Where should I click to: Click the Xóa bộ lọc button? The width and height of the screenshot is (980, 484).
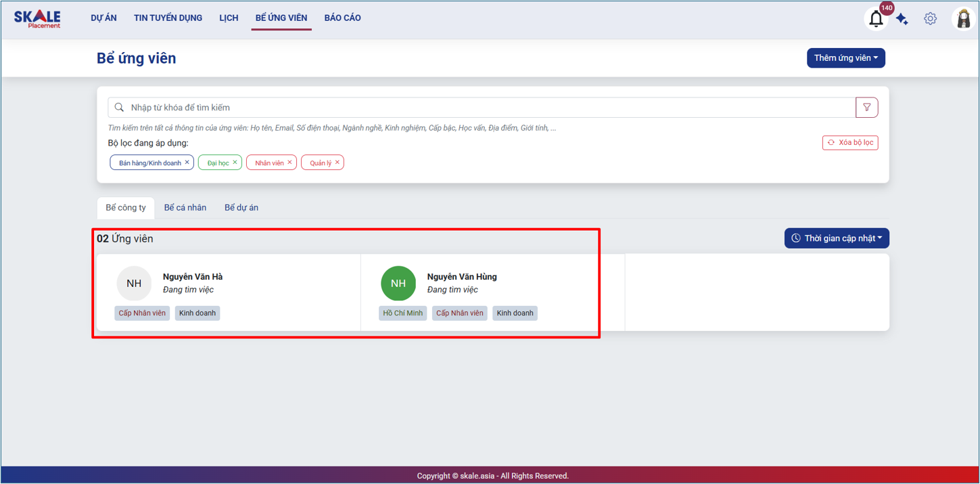pyautogui.click(x=850, y=143)
